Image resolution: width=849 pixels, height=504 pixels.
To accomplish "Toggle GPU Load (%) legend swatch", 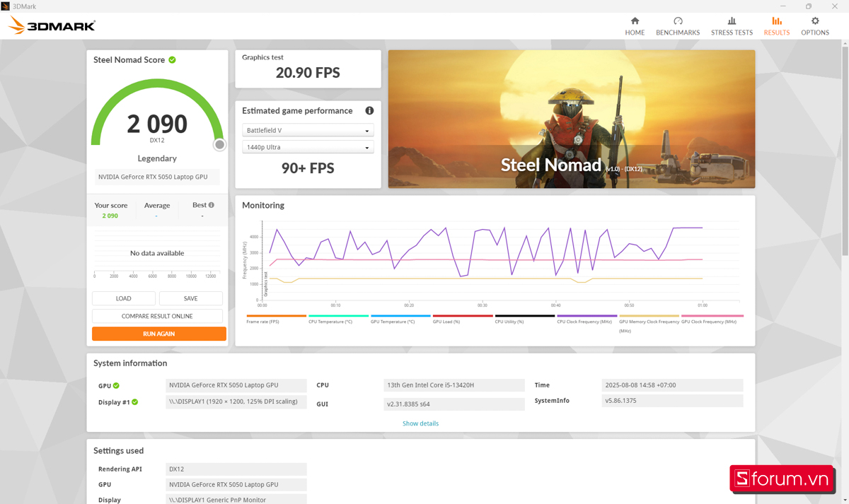I will click(463, 316).
